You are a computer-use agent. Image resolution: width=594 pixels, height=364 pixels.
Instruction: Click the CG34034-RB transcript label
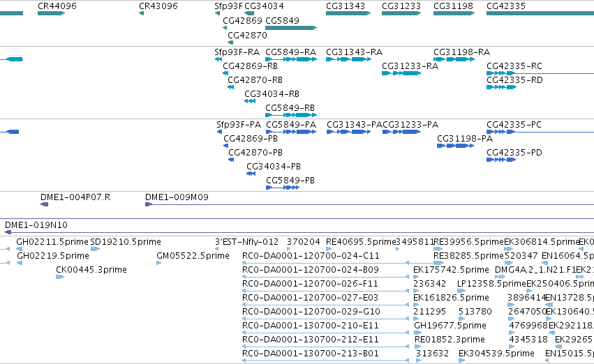coord(272,94)
